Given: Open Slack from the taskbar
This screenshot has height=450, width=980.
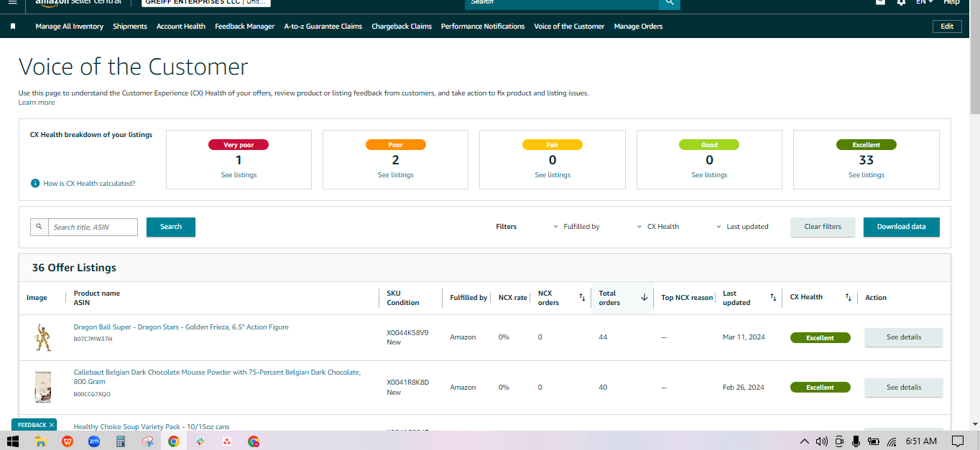Looking at the screenshot, I should [200, 441].
